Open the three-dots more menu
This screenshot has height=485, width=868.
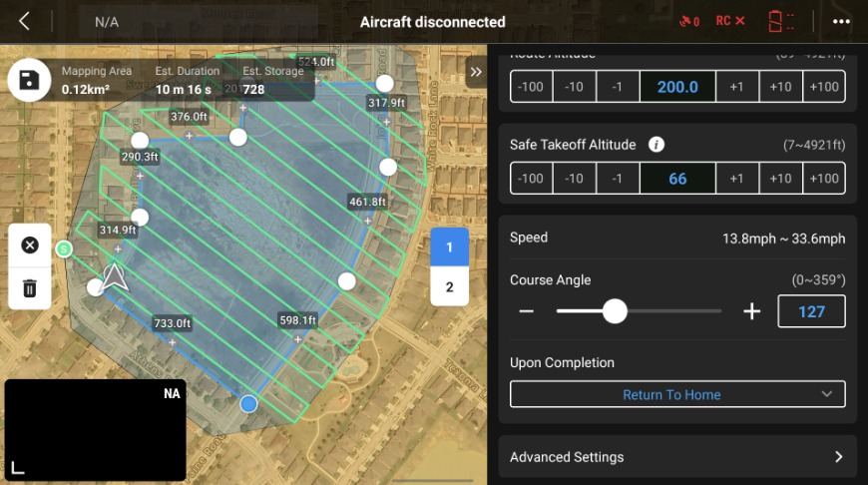pyautogui.click(x=841, y=22)
